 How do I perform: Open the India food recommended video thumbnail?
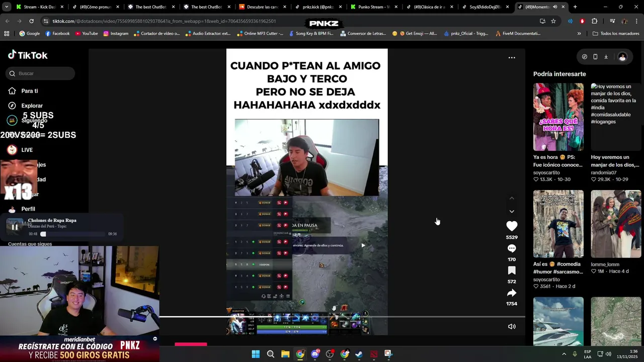click(616, 117)
